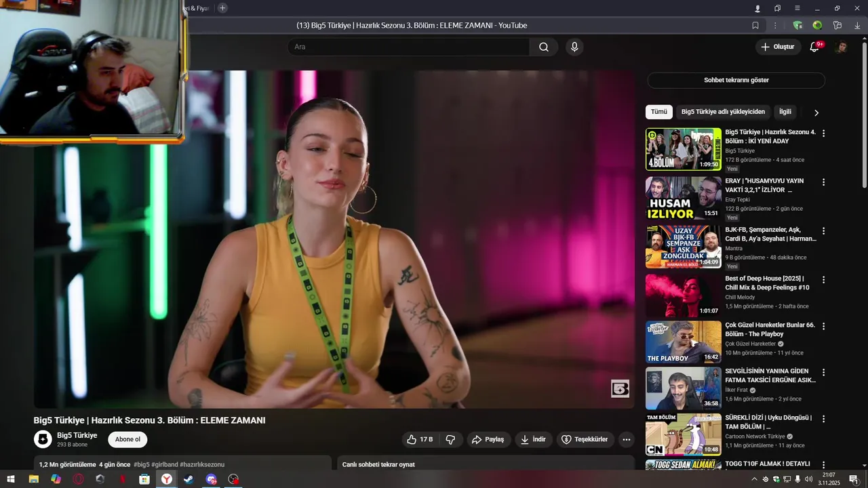This screenshot has height=488, width=868.
Task: Select the Big5 Türkiye adlı yükleyiciden chip
Action: [x=723, y=112]
